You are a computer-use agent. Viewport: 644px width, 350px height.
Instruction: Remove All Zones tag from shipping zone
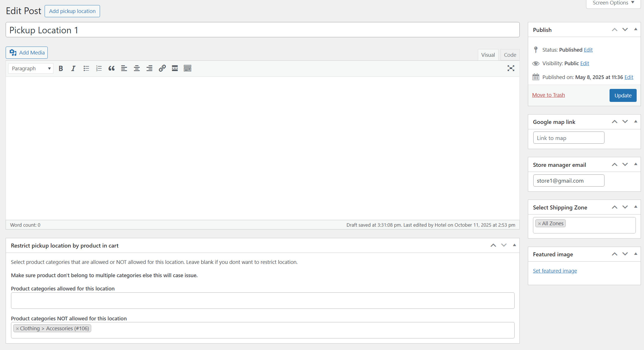click(x=539, y=224)
